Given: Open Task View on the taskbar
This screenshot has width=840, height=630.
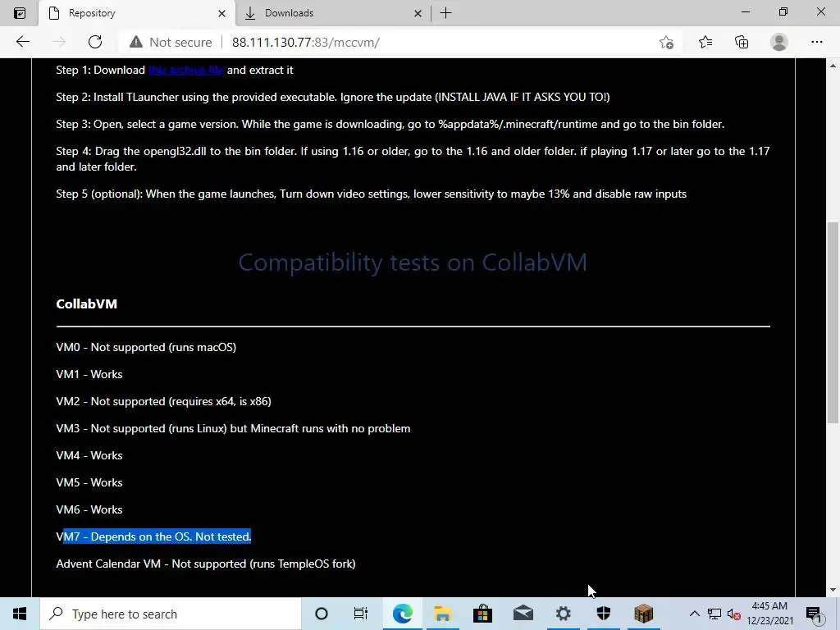Looking at the screenshot, I should pyautogui.click(x=361, y=614).
